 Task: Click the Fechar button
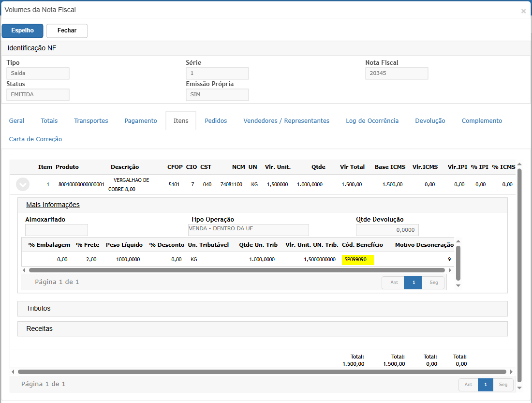pyautogui.click(x=67, y=30)
